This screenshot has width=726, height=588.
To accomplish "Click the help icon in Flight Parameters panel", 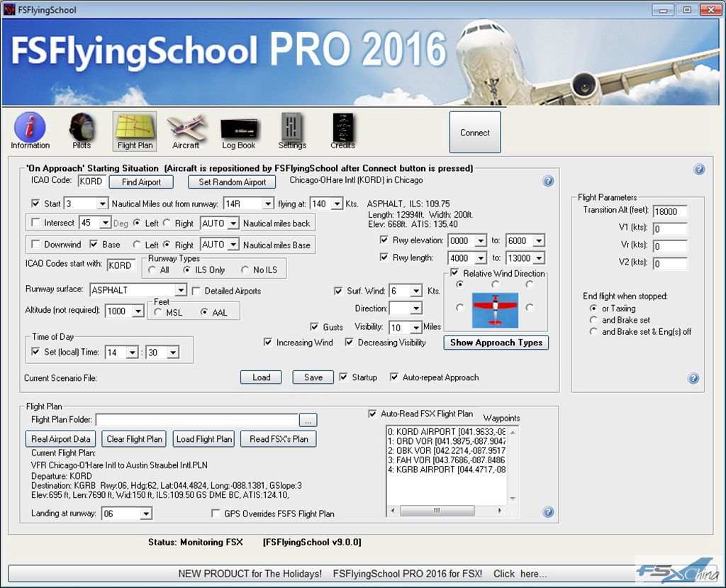I will [693, 379].
